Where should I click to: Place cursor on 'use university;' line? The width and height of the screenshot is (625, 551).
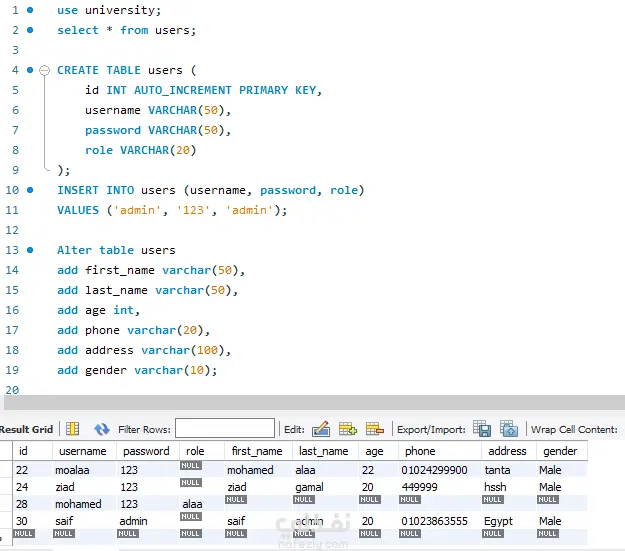(109, 10)
